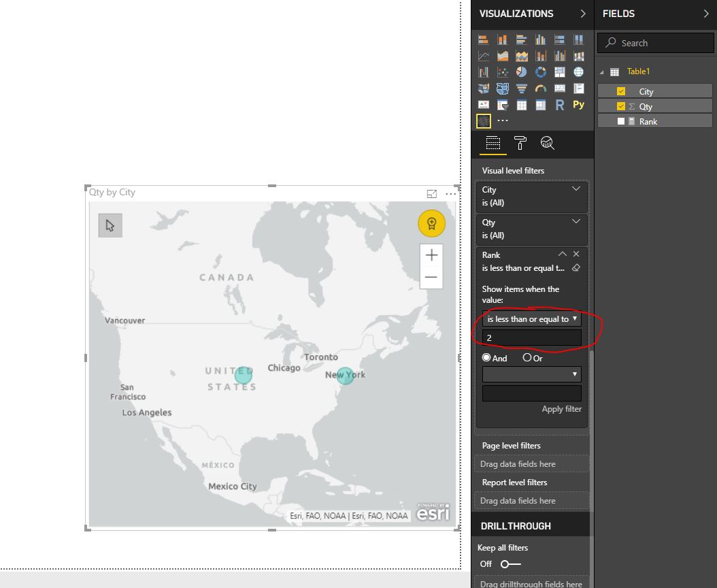Screen dimensions: 717x588
Task: Click the Rank filter value field containing 2
Action: coord(532,338)
